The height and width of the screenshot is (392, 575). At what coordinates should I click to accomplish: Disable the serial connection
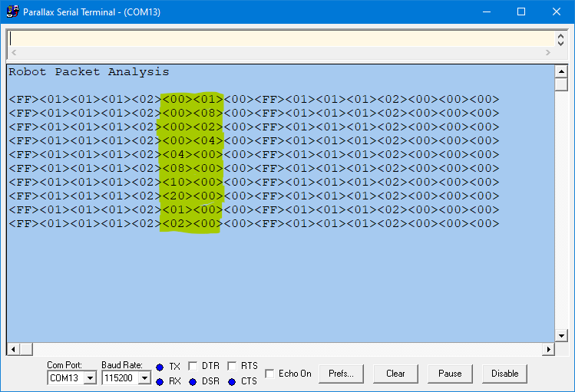[504, 374]
